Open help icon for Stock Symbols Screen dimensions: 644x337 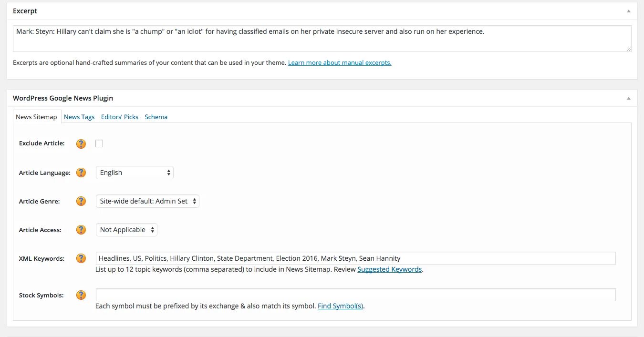[x=81, y=295]
